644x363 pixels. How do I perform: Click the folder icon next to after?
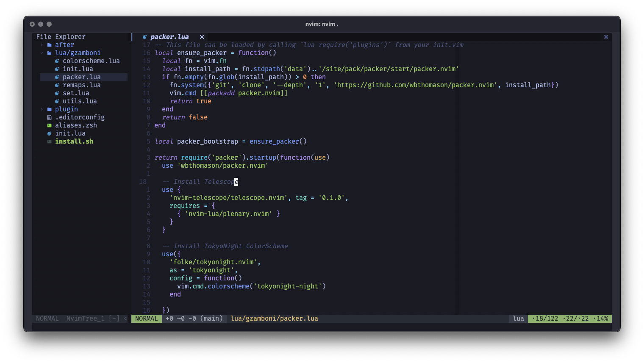point(50,44)
